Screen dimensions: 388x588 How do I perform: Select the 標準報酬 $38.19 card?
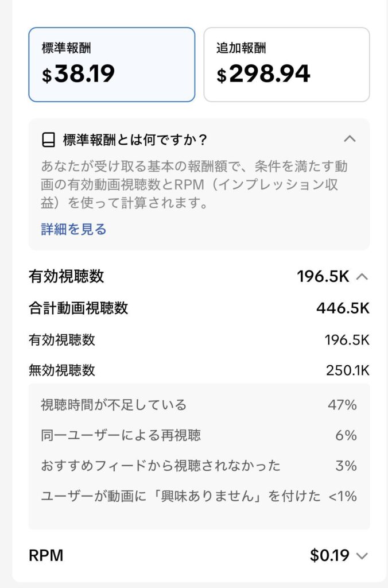coord(111,64)
